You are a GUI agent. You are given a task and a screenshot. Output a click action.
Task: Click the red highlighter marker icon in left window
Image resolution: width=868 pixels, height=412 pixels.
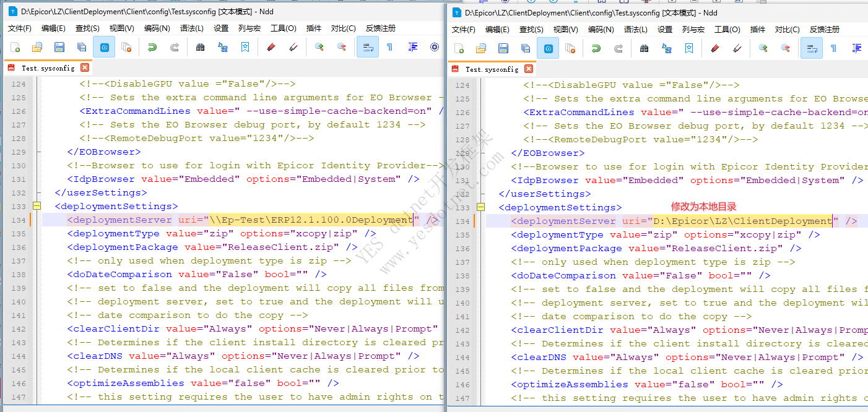270,47
